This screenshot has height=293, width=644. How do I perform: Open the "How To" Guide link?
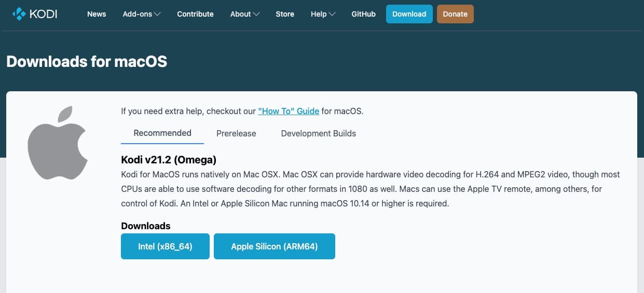[x=289, y=111]
